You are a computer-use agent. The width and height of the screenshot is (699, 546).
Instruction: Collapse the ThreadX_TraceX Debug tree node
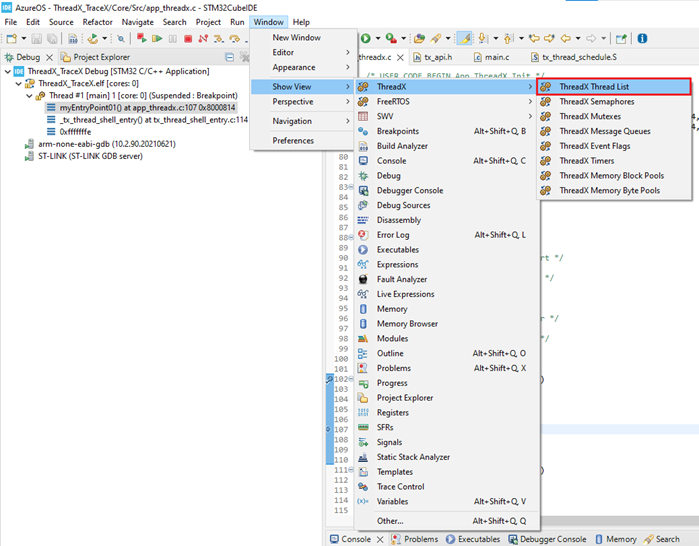[x=8, y=71]
